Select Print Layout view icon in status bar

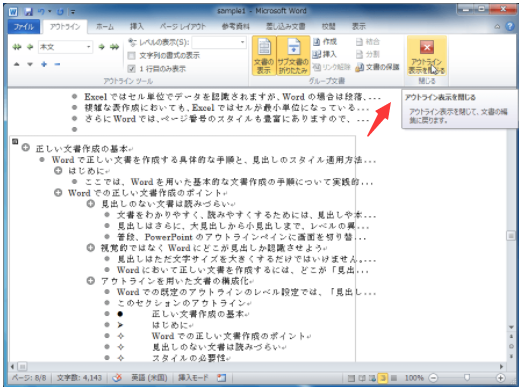351,378
